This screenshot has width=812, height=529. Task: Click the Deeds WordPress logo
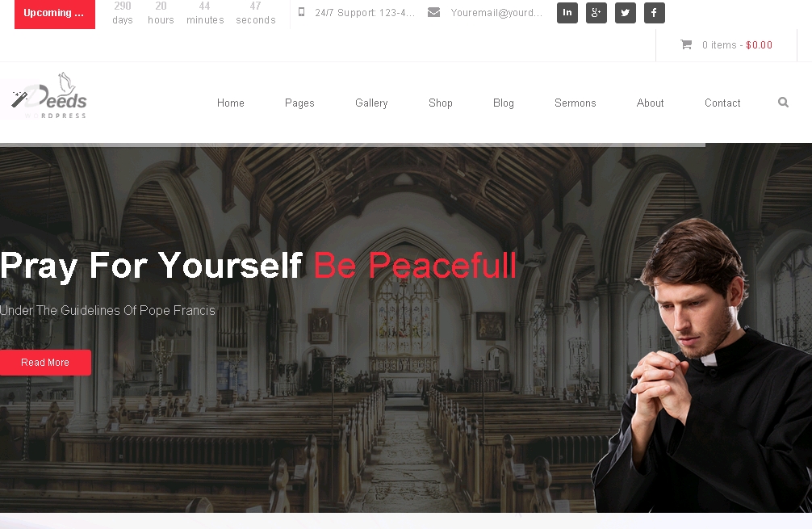click(49, 96)
